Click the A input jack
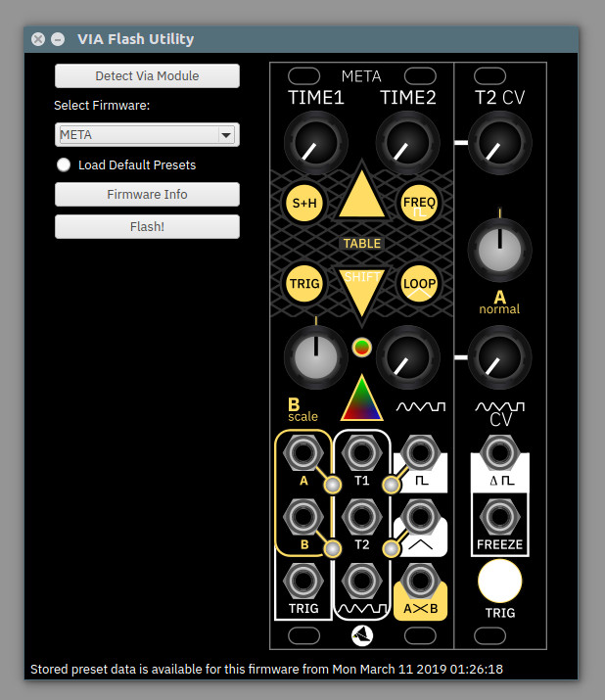 coord(303,452)
